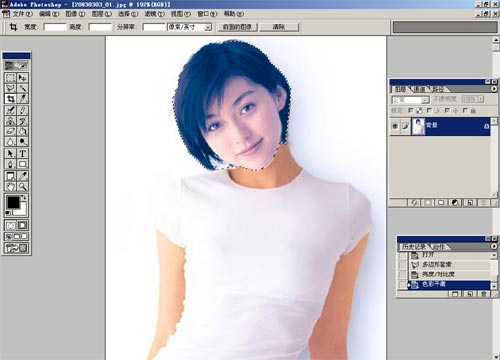The image size is (500, 360).
Task: Open the 图像 (Image) menu
Action: coord(75,14)
